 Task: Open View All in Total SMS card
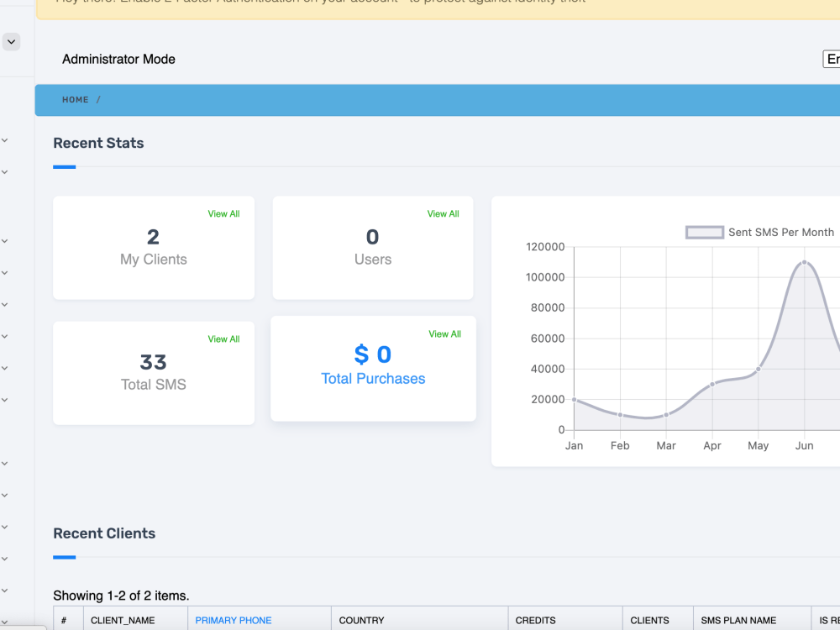click(x=223, y=339)
